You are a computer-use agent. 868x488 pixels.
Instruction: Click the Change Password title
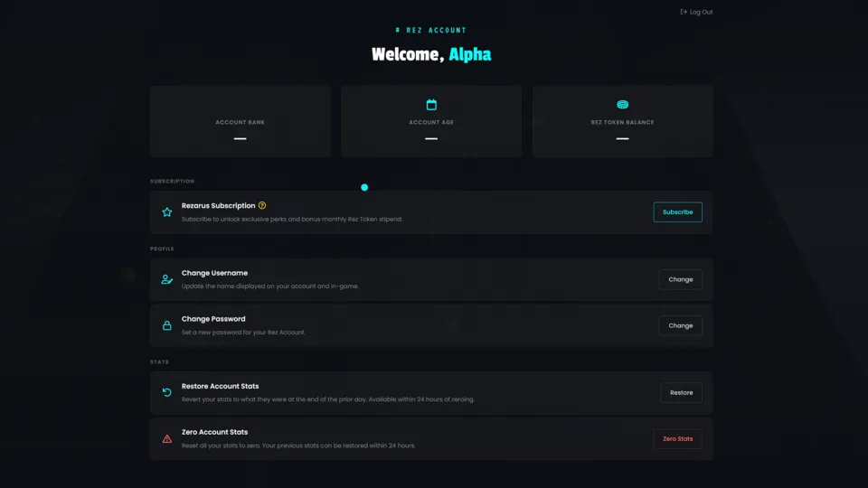(x=213, y=319)
